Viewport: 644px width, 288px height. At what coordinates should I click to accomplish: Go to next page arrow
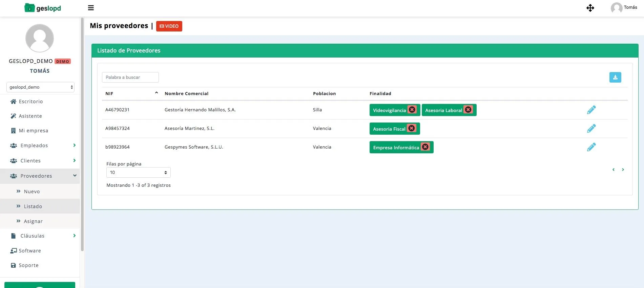tap(623, 170)
